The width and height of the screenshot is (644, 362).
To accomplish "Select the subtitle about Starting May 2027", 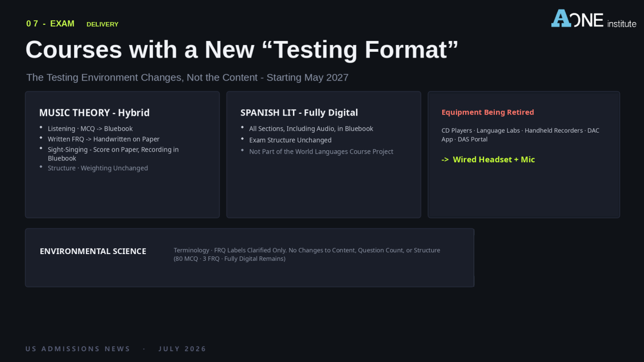I will 187,77.
